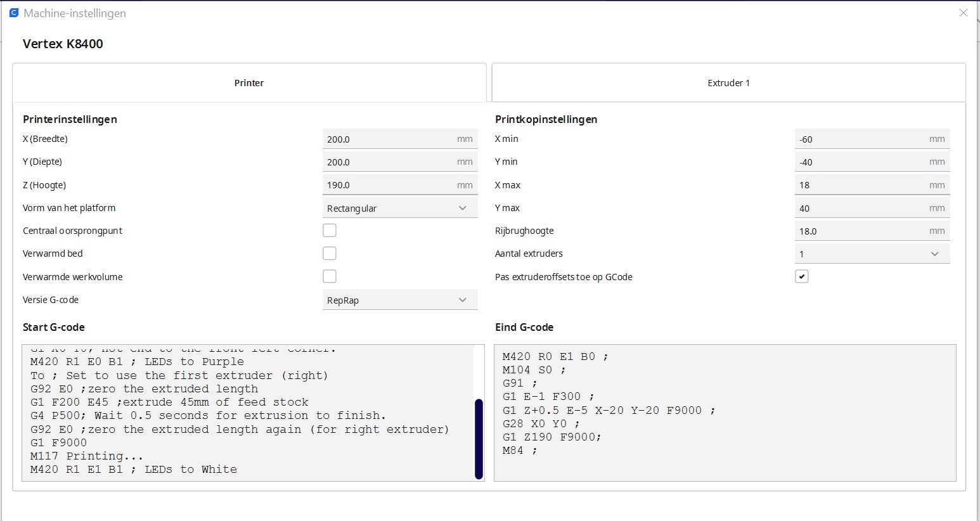Click the Cura app icon in title bar
The image size is (980, 521).
point(13,13)
